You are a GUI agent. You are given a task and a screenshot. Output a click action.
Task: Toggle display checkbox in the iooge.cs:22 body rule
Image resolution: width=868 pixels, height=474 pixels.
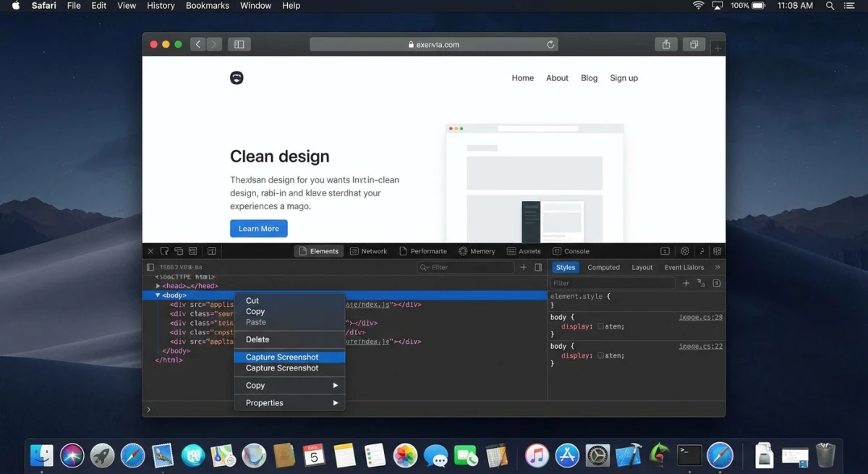click(x=600, y=355)
